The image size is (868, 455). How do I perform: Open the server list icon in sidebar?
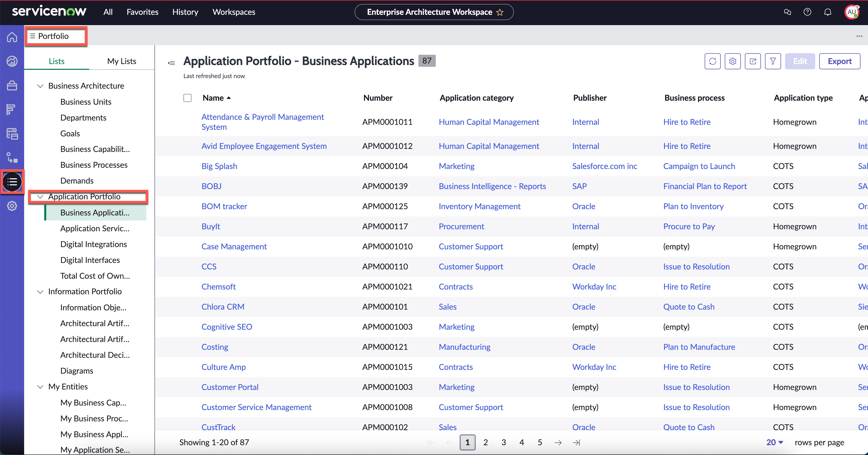(12, 134)
